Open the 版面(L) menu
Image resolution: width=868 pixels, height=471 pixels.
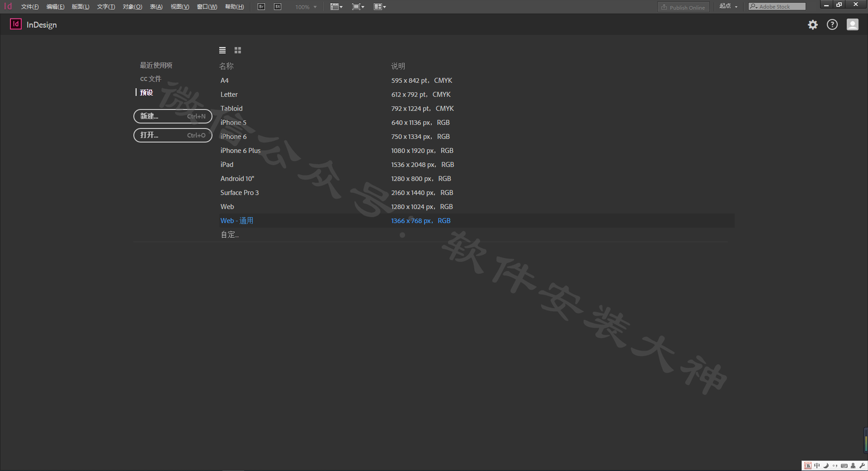click(x=80, y=7)
